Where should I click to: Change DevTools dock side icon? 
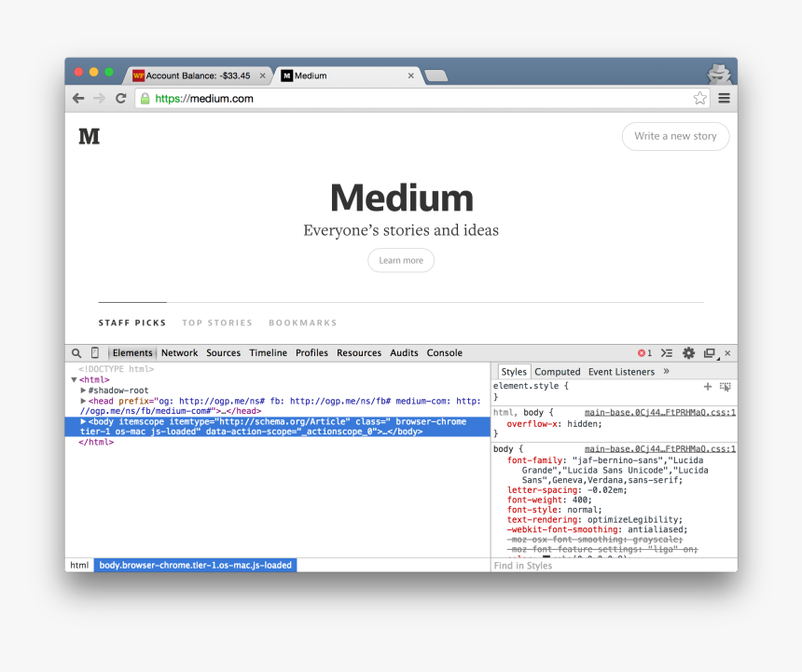point(710,353)
